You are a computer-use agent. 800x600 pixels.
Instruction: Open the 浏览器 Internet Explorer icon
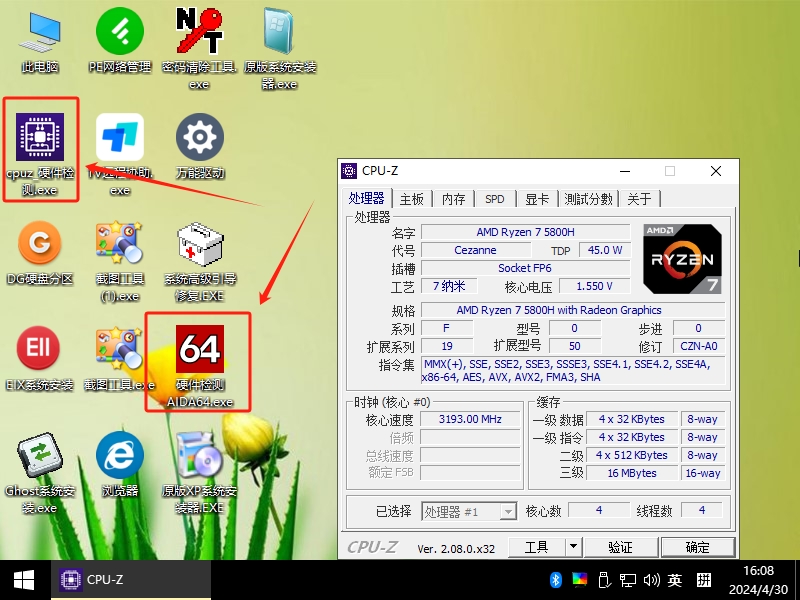pyautogui.click(x=120, y=464)
